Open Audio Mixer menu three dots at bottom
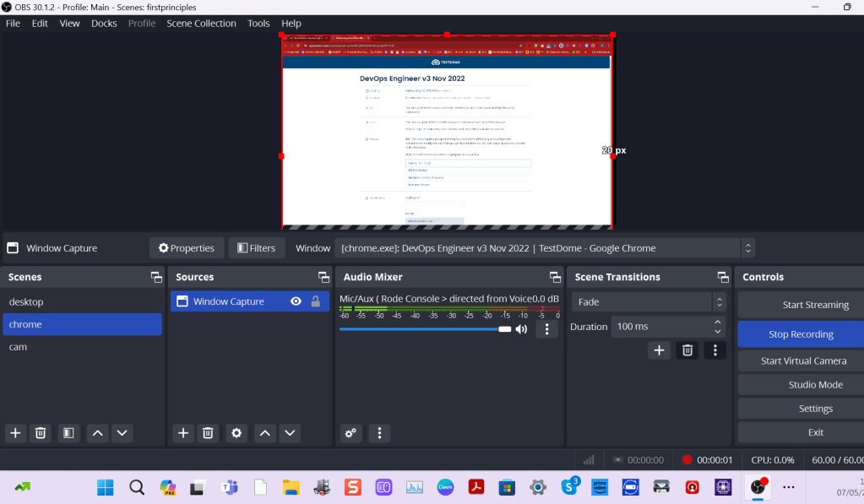Screen dimensions: 864x504 click(379, 433)
